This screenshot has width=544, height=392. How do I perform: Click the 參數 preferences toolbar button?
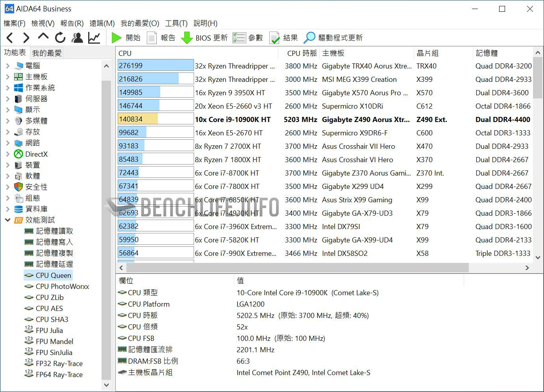point(248,38)
